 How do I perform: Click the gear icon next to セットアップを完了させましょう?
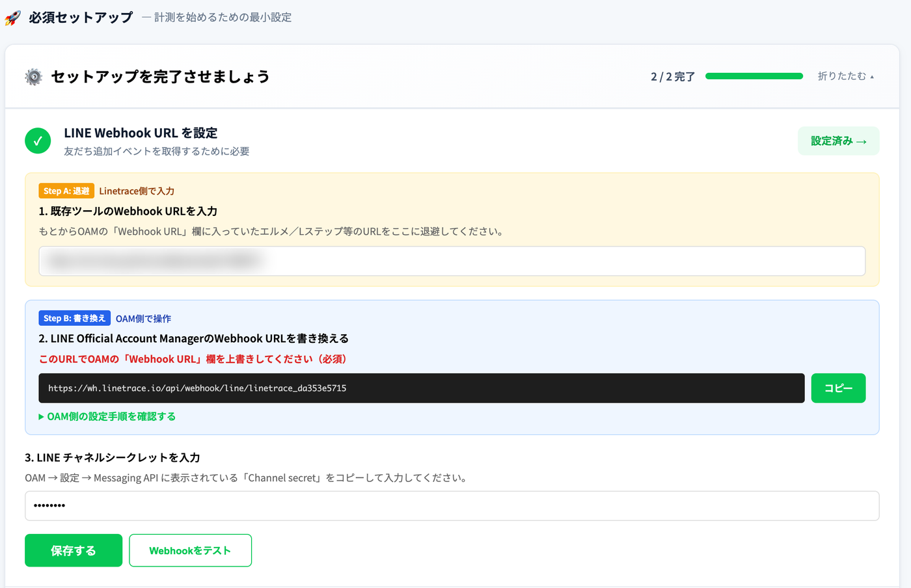coord(34,77)
